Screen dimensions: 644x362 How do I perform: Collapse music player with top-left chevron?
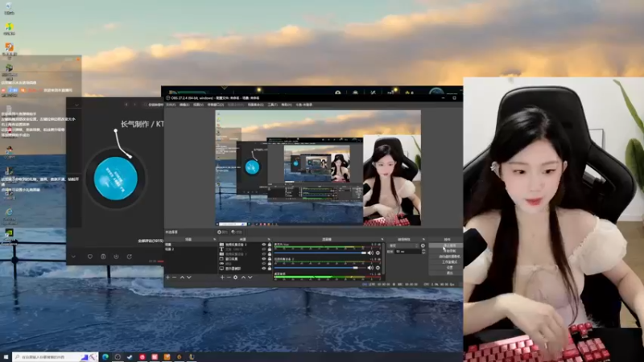[76, 105]
